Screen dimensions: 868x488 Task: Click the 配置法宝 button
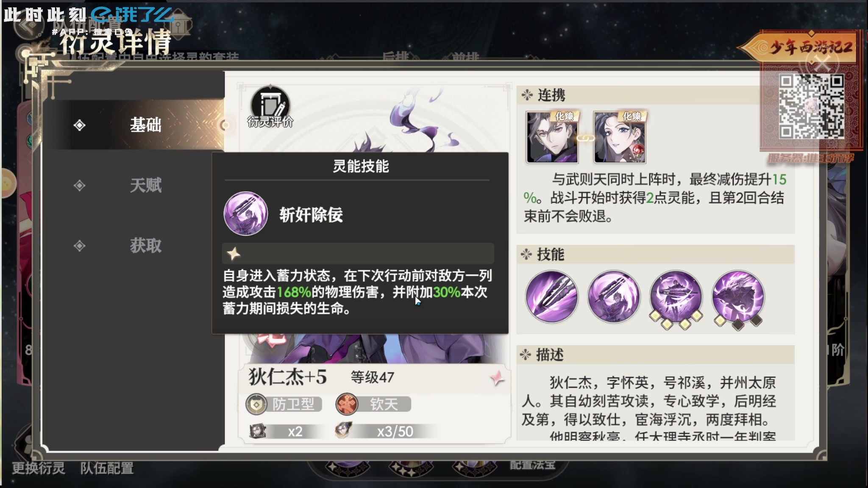point(532,465)
